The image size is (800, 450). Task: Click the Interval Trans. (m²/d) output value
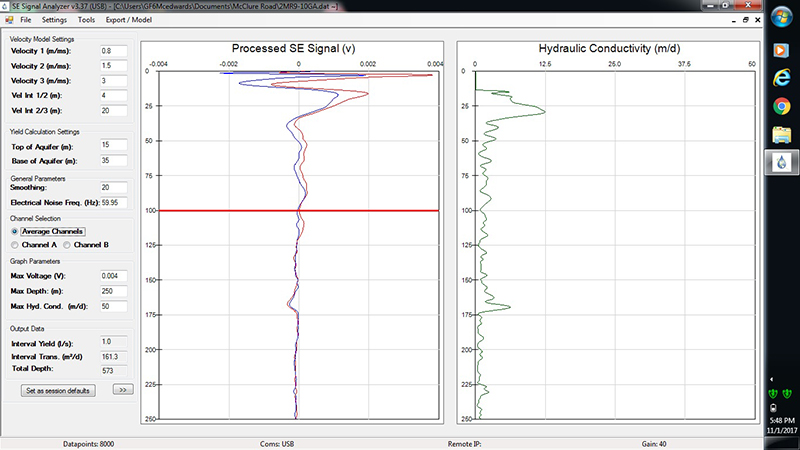pos(113,357)
